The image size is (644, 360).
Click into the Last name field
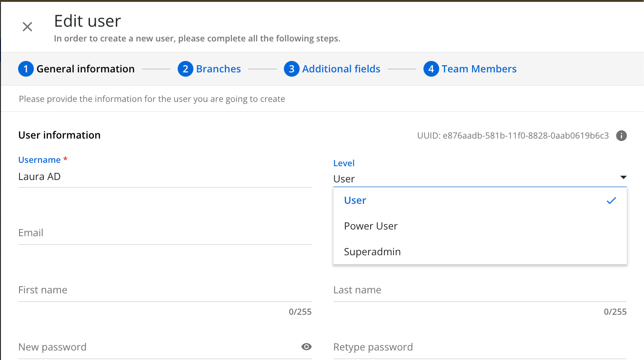(x=479, y=290)
